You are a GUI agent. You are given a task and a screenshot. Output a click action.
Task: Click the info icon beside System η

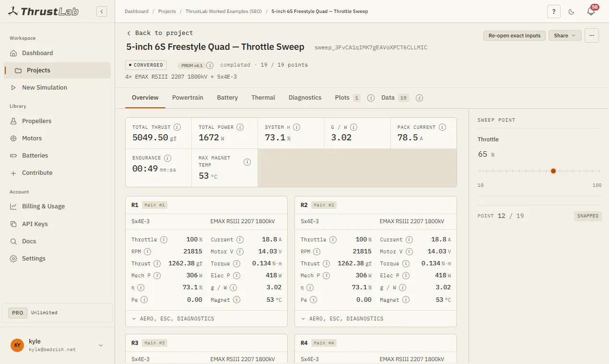coord(297,127)
